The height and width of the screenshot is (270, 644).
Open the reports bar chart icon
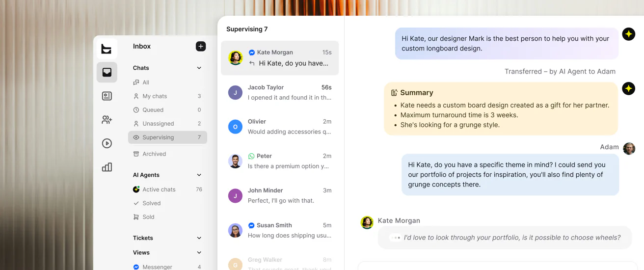click(x=107, y=167)
